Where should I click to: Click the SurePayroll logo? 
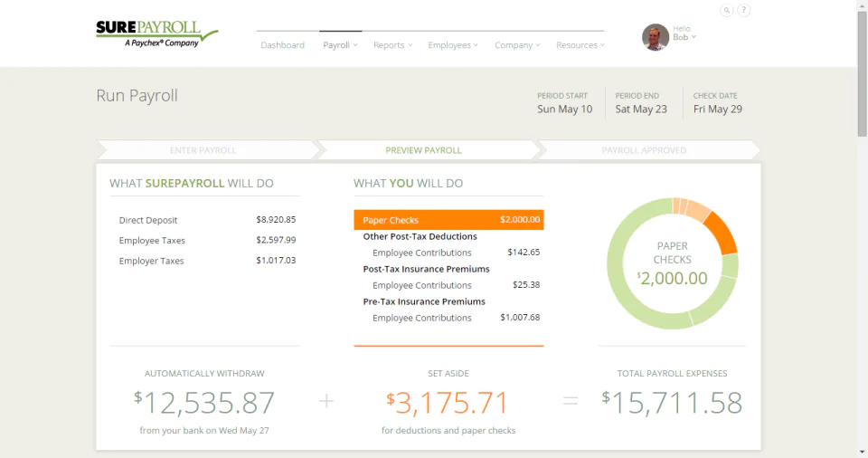coord(157,34)
